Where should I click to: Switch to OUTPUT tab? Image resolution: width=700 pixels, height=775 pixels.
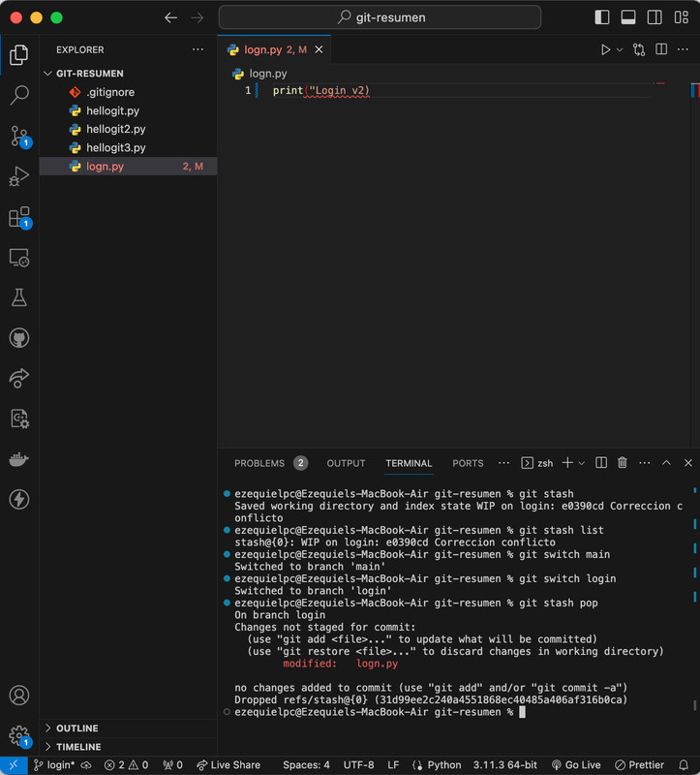pos(346,463)
